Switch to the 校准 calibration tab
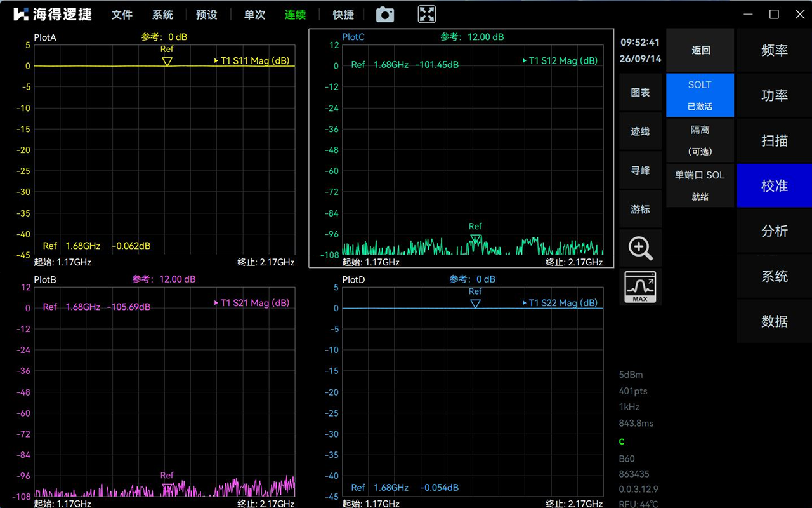The image size is (812, 508). click(x=774, y=185)
